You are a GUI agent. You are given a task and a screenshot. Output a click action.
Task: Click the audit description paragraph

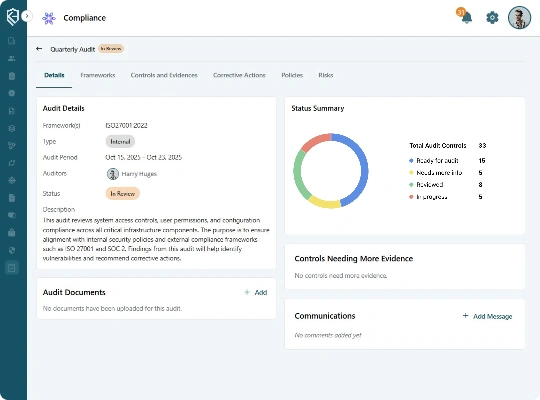(x=156, y=239)
